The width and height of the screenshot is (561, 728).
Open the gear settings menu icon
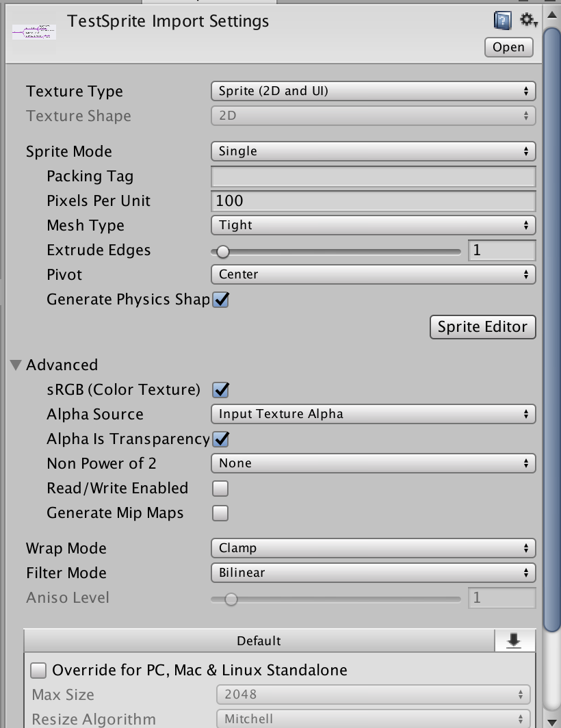pos(528,21)
